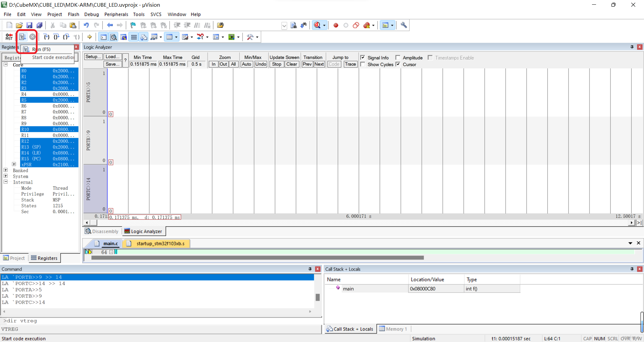Screen dimensions: 644x342
Task: Uncheck the Cursor checkbox
Action: tap(398, 64)
